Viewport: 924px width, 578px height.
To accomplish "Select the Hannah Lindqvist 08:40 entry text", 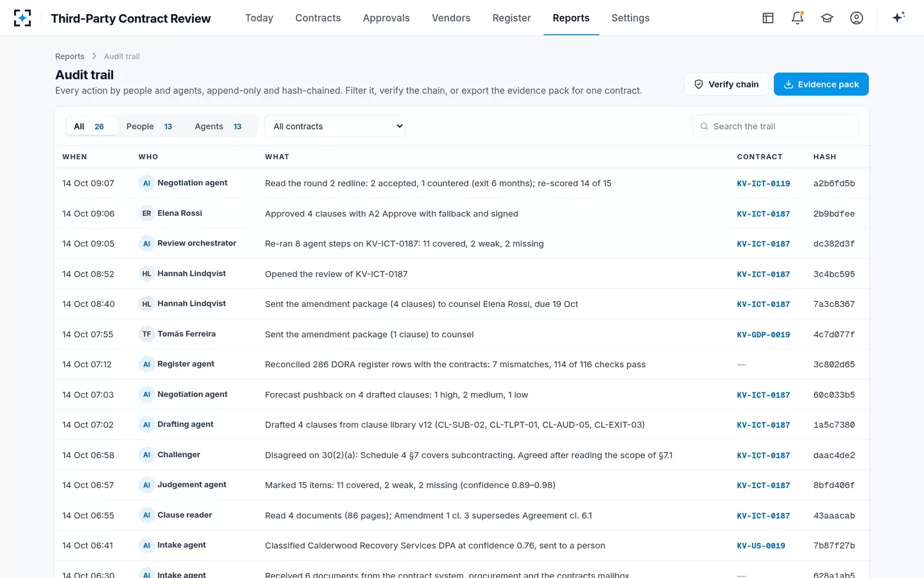I will click(422, 304).
